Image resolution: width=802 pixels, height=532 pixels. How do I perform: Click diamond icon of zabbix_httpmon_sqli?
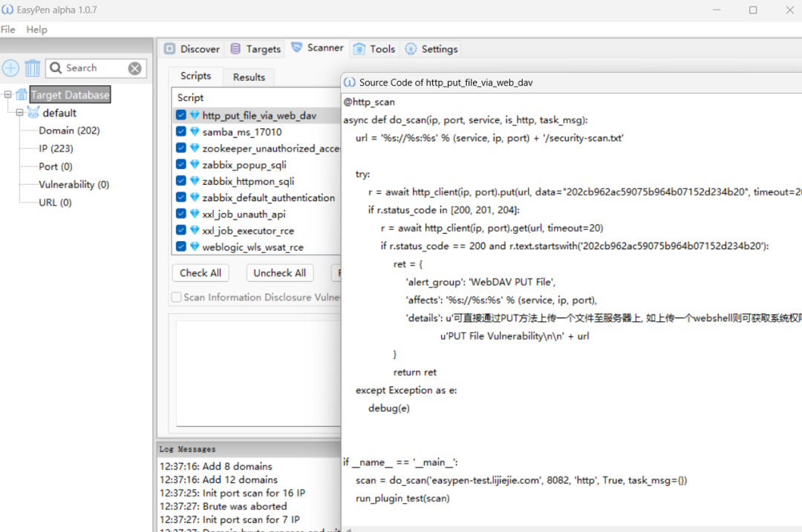point(195,181)
